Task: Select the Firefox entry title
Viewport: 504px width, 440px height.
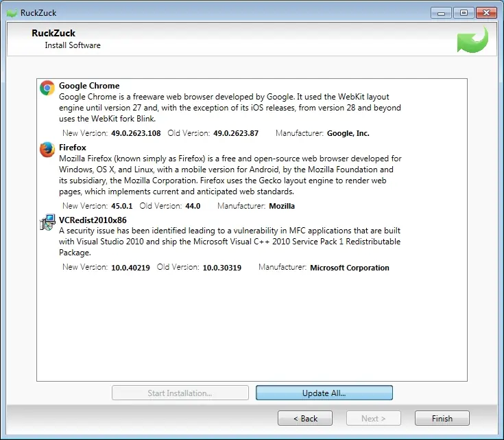Action: pos(73,148)
